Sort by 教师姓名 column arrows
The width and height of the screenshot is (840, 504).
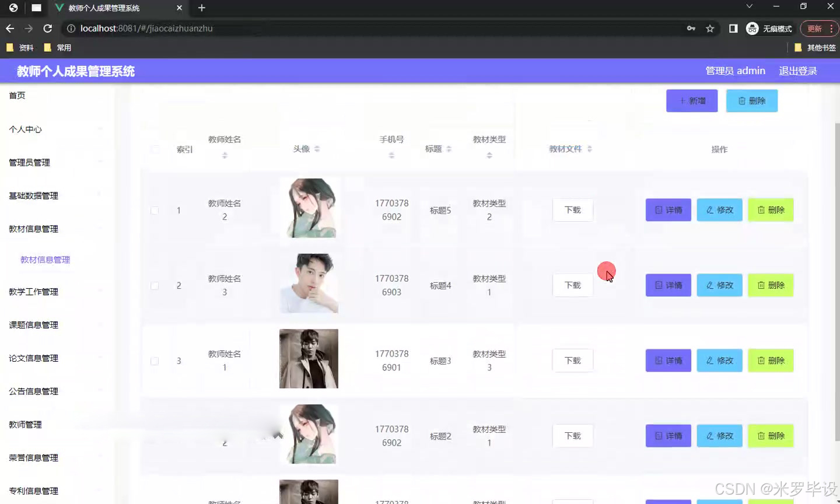pyautogui.click(x=225, y=156)
